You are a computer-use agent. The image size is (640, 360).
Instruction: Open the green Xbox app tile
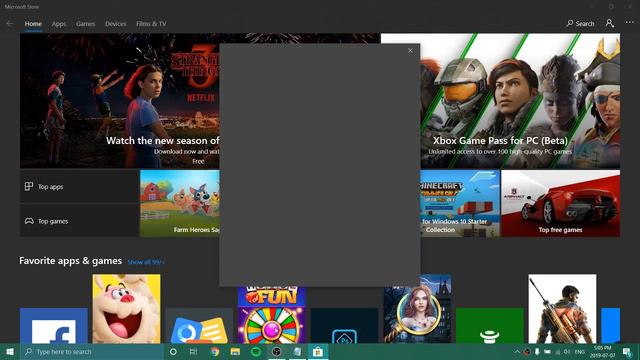[x=490, y=326]
